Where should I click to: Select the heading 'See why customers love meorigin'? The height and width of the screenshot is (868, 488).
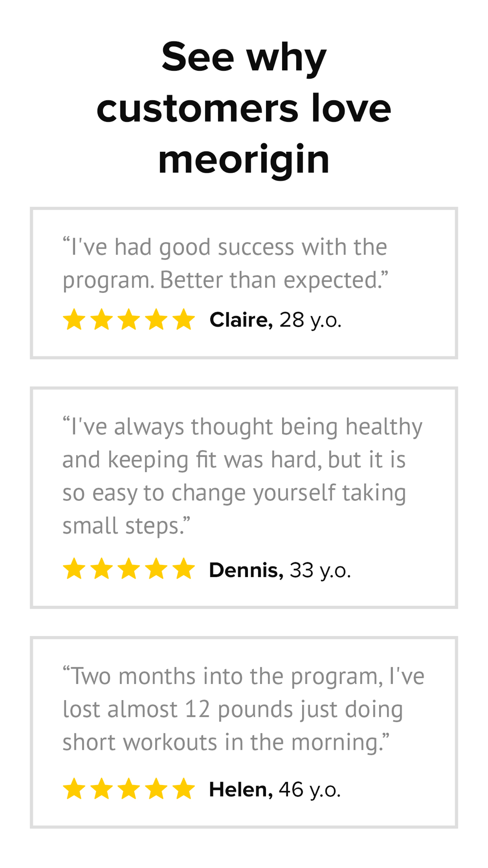coord(244,107)
